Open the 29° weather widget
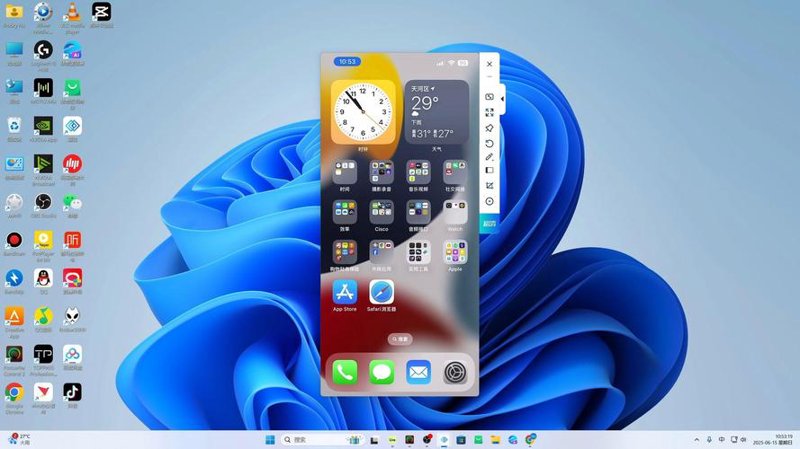The height and width of the screenshot is (449, 800). 437,112
